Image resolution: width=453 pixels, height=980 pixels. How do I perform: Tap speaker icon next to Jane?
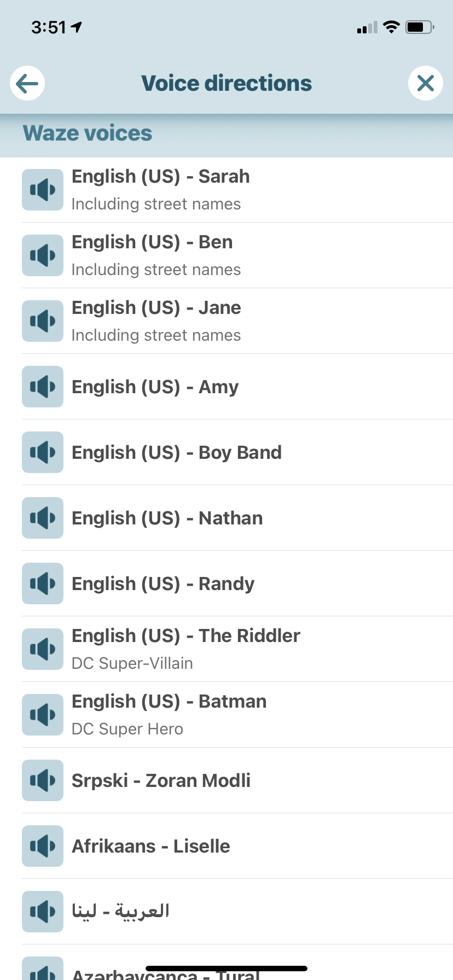(x=43, y=321)
